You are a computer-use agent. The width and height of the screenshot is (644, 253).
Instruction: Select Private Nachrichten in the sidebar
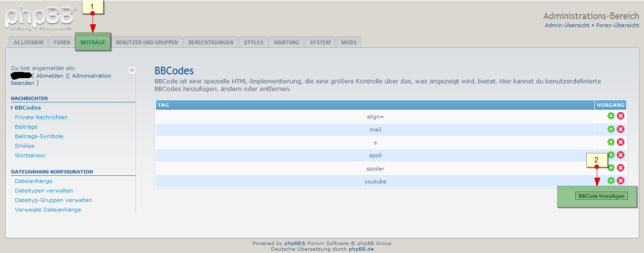point(41,117)
